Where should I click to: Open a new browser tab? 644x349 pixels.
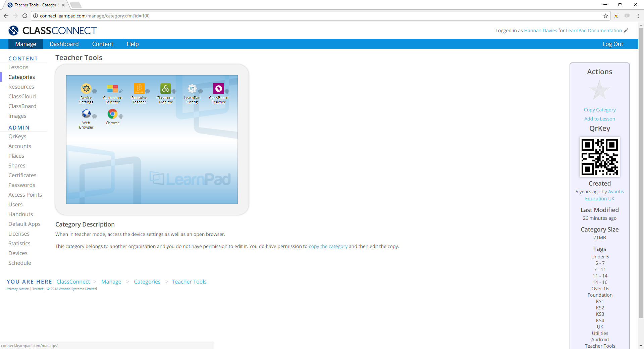click(76, 5)
